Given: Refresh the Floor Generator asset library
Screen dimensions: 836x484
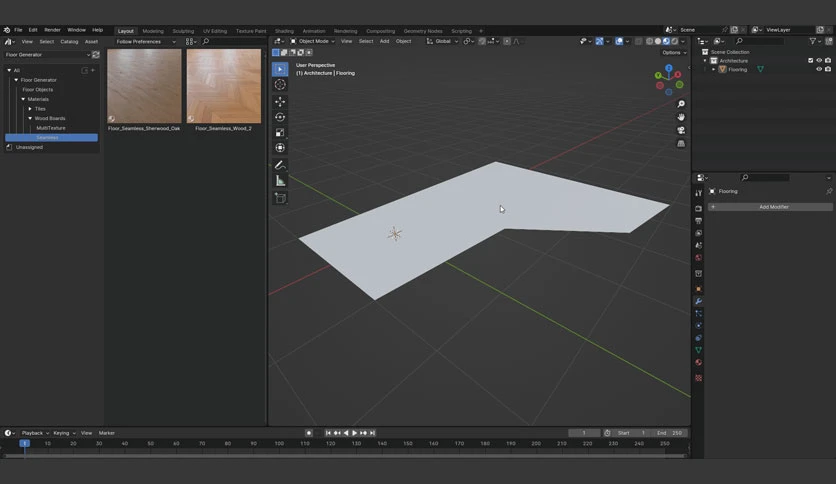Looking at the screenshot, I should pyautogui.click(x=96, y=54).
